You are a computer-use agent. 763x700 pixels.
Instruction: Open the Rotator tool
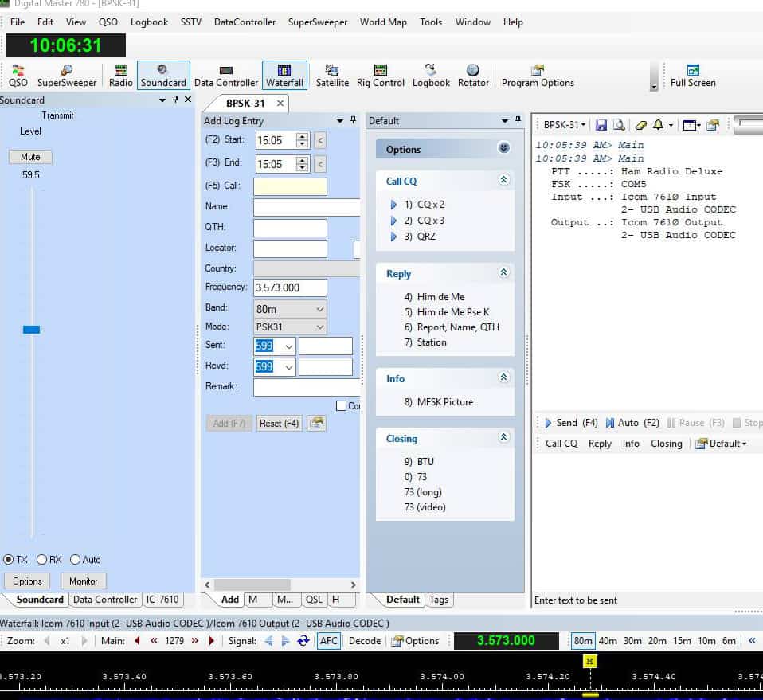473,76
